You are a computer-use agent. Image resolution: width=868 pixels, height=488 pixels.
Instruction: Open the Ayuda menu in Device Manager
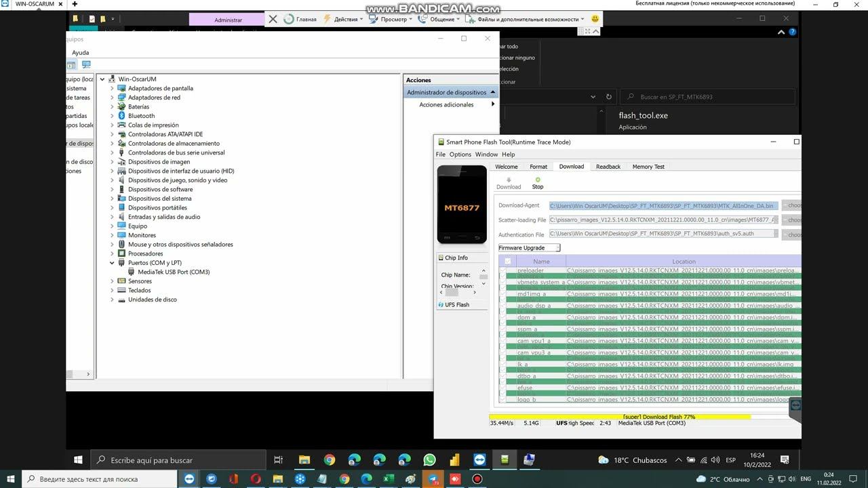point(81,52)
